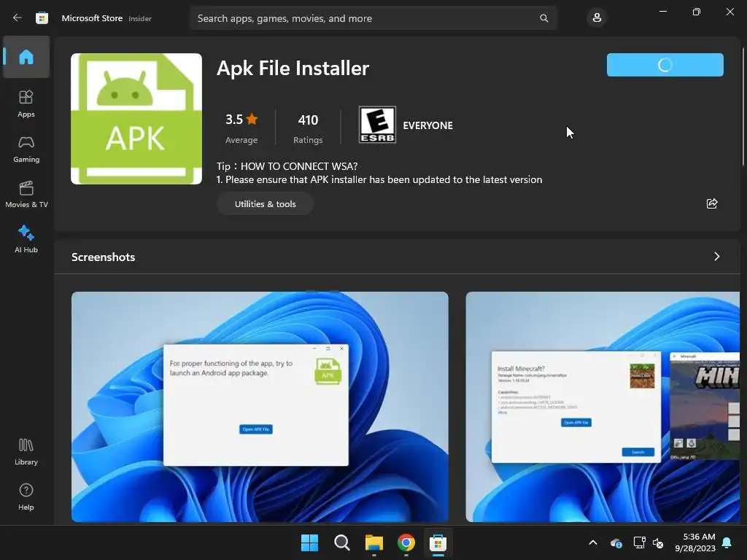747x560 pixels.
Task: Open File Explorer from the taskbar
Action: click(x=374, y=542)
